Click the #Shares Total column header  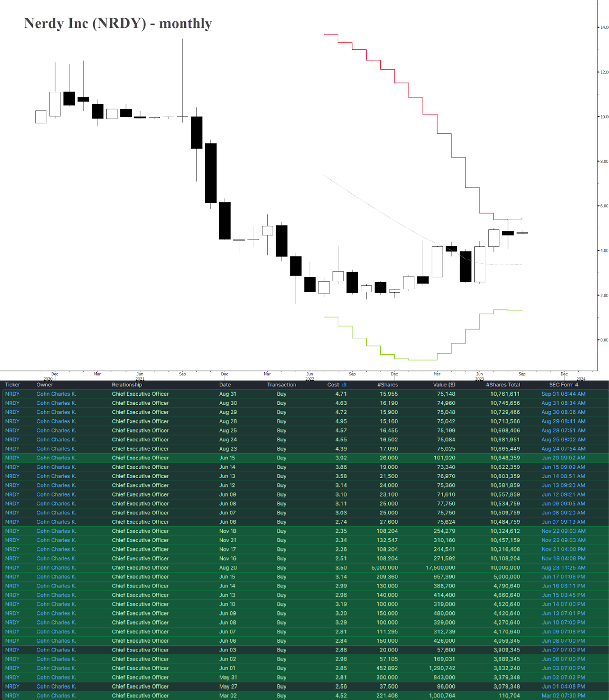(503, 385)
